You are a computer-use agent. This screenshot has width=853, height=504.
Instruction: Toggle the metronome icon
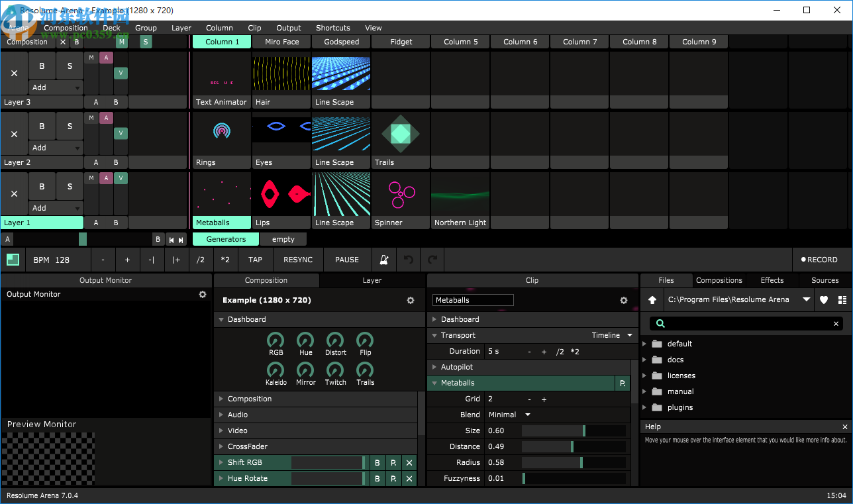(383, 260)
